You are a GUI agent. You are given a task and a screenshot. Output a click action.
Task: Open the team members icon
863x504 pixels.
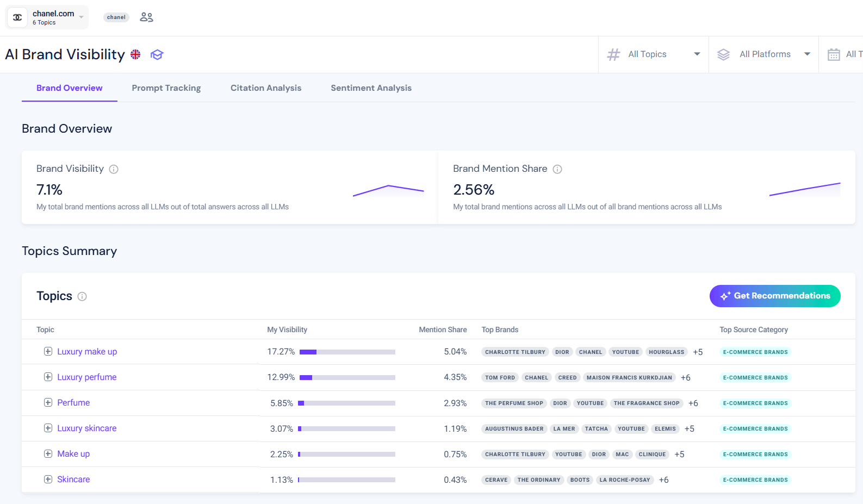coord(146,17)
